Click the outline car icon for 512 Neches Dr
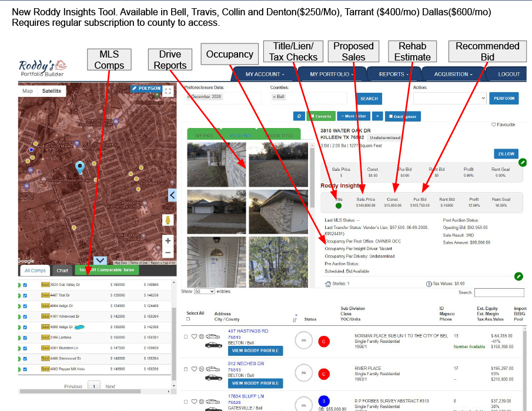This screenshot has height=411, width=532. click(x=213, y=369)
